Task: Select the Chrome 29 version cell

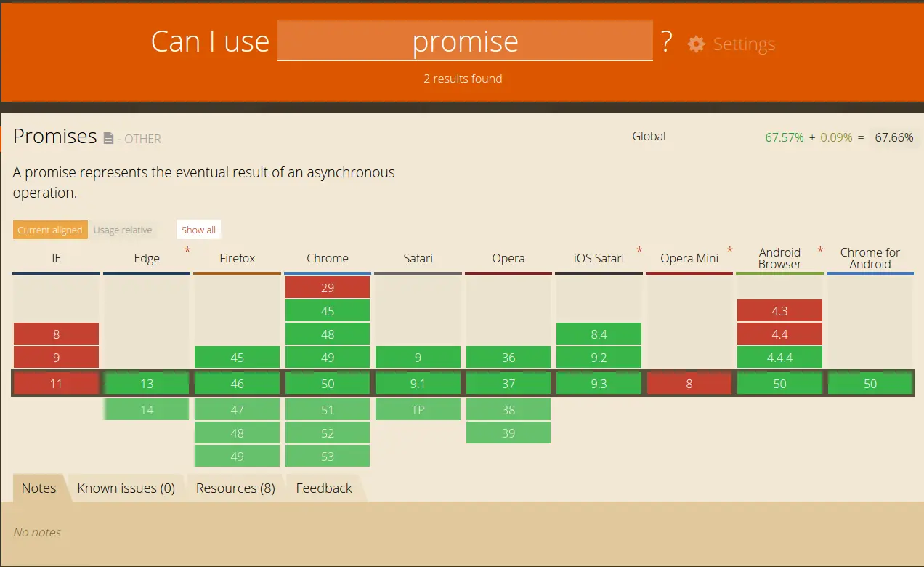Action: coord(328,288)
